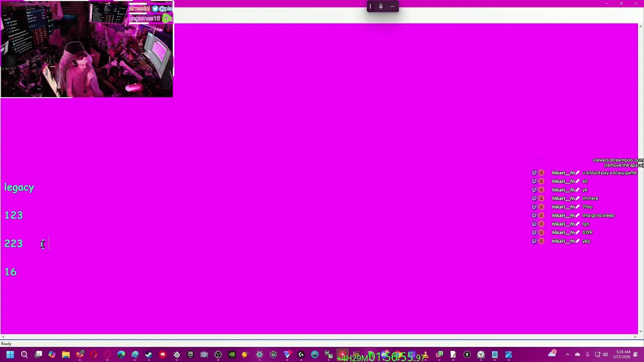Image resolution: width=644 pixels, height=362 pixels.
Task: Open the three-dots menu in voice toolbar
Action: click(392, 7)
